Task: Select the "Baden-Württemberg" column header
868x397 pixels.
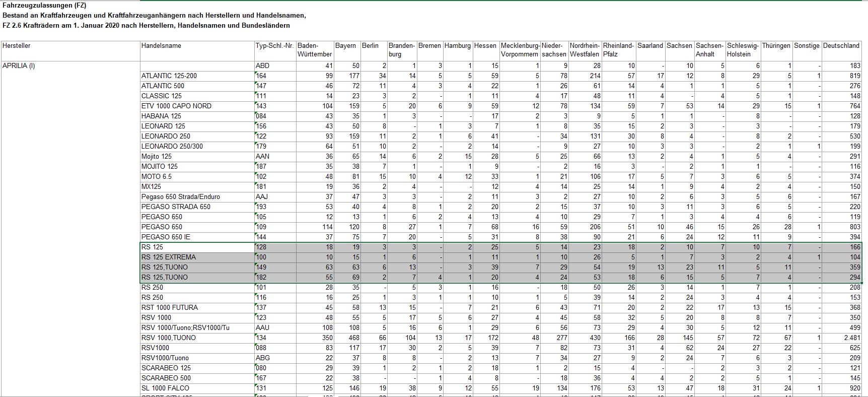Action: [x=315, y=50]
